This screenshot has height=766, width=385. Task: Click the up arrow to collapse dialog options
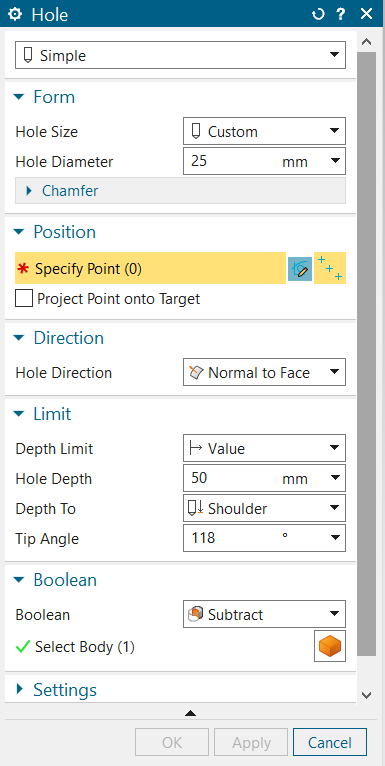click(191, 713)
